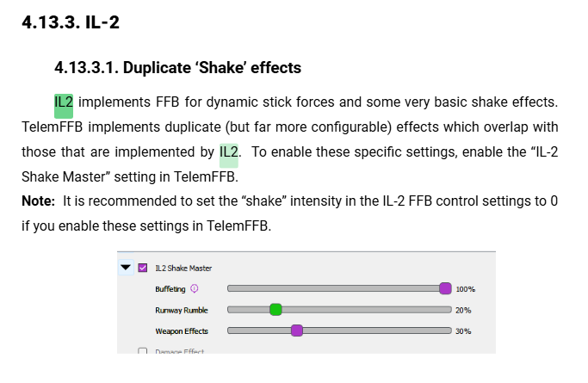Collapse the IL2 Shake Master section arrow
588x383 pixels.
pos(127,268)
